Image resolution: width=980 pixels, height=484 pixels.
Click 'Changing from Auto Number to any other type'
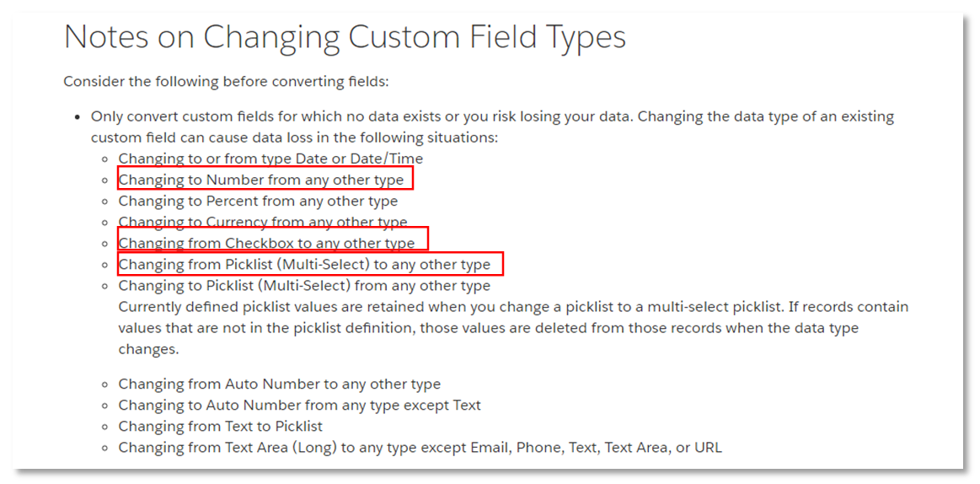pos(280,384)
